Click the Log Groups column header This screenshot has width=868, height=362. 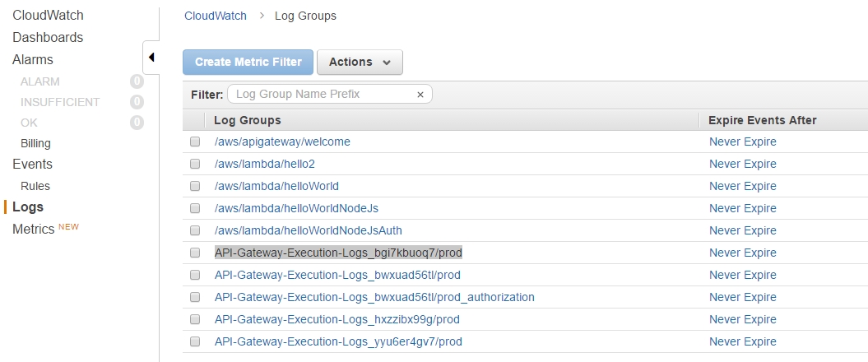coord(248,120)
